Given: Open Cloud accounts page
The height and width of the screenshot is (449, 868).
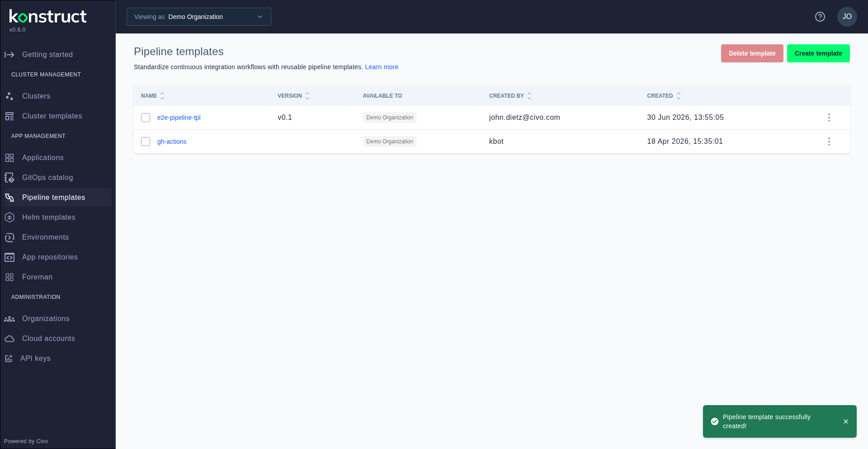Looking at the screenshot, I should pos(58,339).
